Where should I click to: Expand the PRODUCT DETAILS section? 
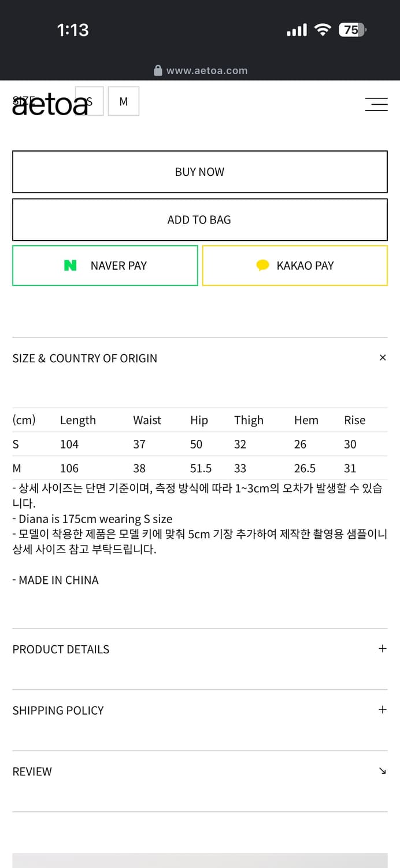point(383,649)
